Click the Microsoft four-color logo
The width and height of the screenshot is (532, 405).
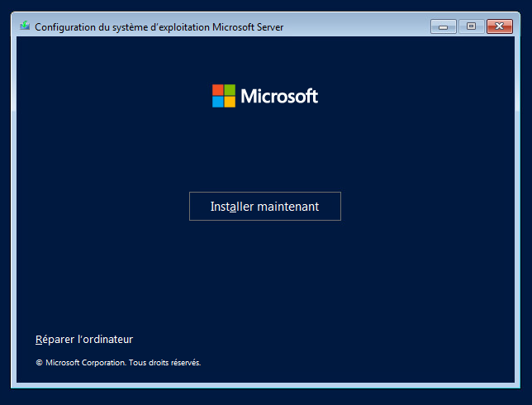224,96
